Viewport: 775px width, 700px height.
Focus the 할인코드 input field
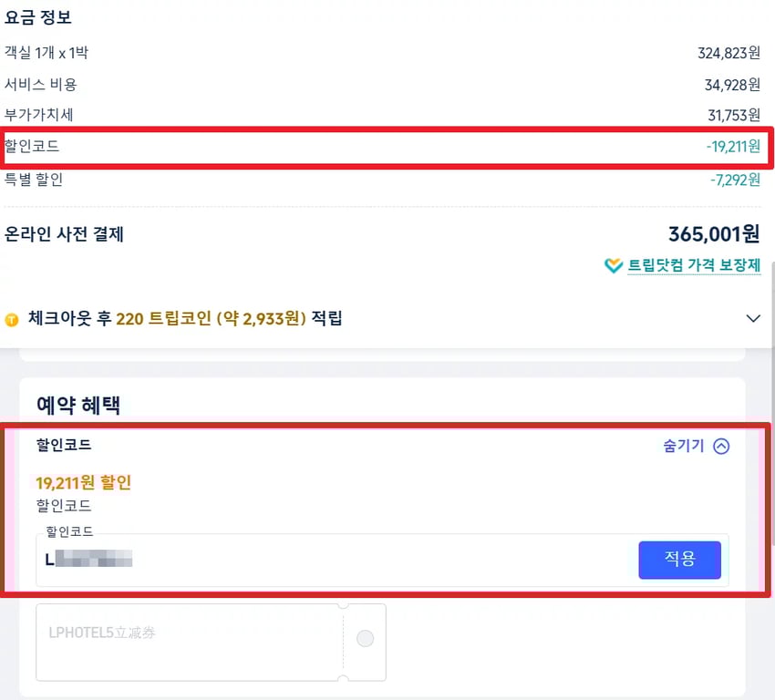337,560
